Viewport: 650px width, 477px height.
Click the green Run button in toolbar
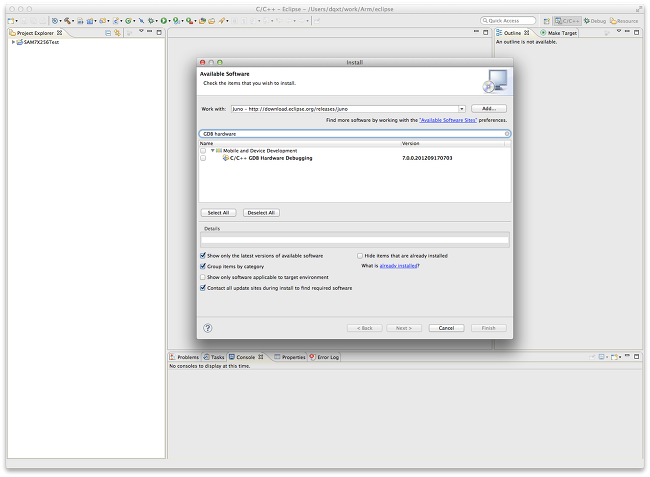(x=164, y=21)
